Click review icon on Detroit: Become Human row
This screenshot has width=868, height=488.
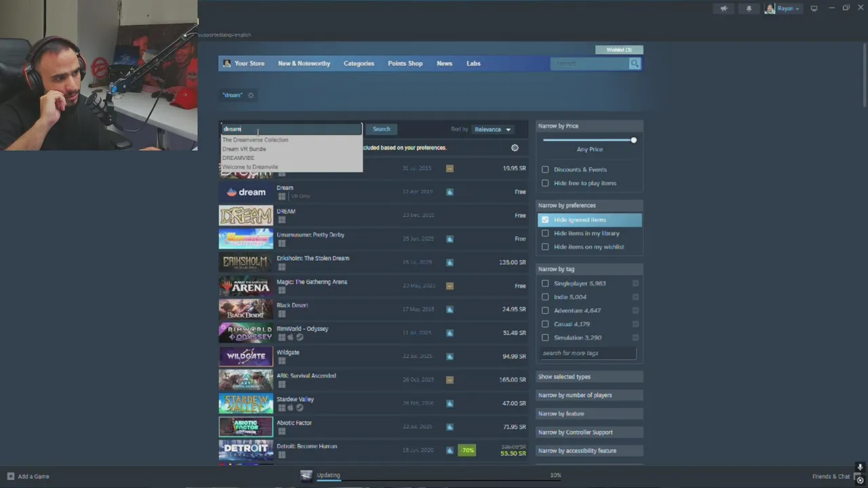point(450,450)
